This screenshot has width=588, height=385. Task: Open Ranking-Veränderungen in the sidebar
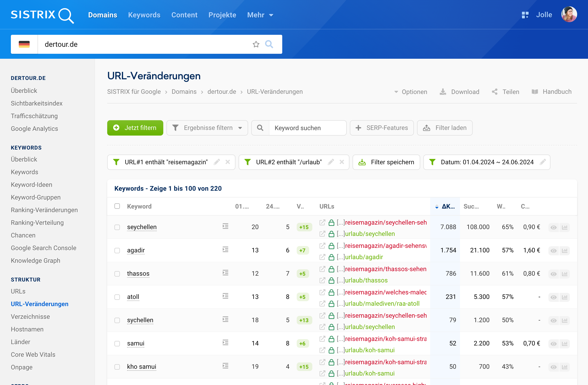[x=44, y=210]
